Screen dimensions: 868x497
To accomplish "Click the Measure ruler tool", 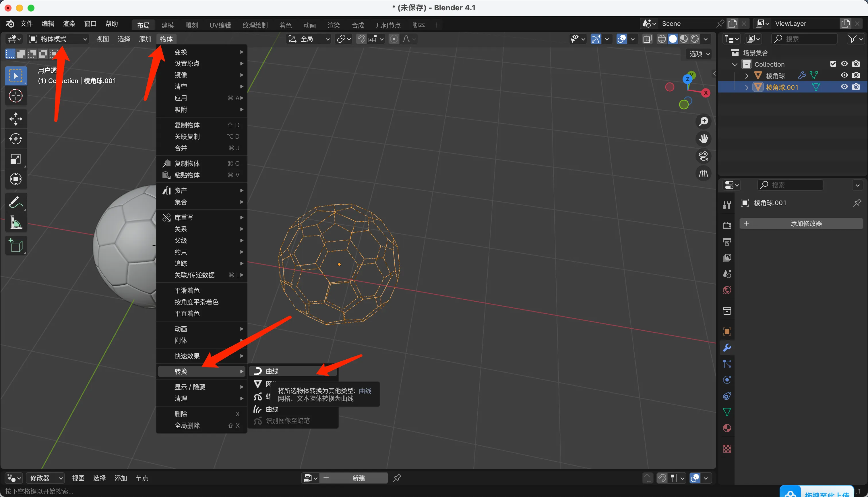I will pyautogui.click(x=16, y=223).
